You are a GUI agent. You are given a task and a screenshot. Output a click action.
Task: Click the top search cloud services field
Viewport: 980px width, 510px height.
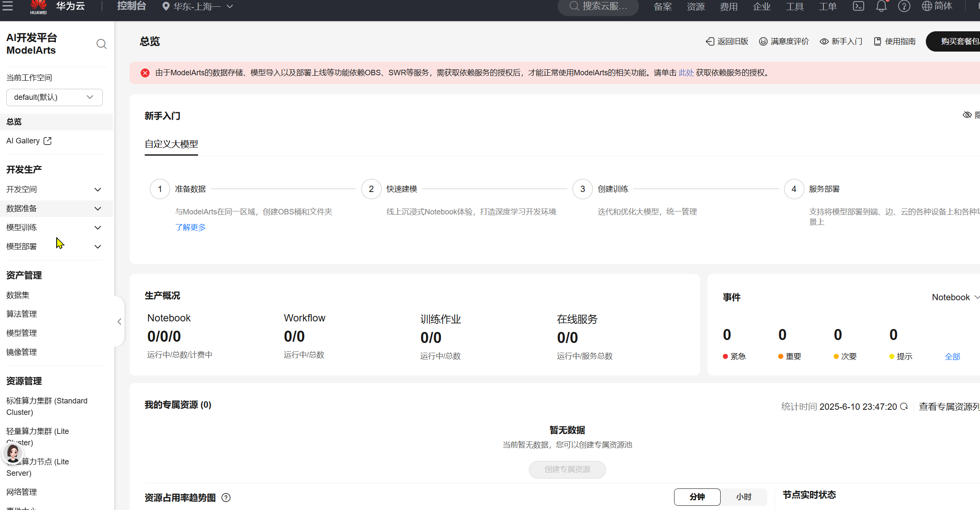[x=599, y=6]
